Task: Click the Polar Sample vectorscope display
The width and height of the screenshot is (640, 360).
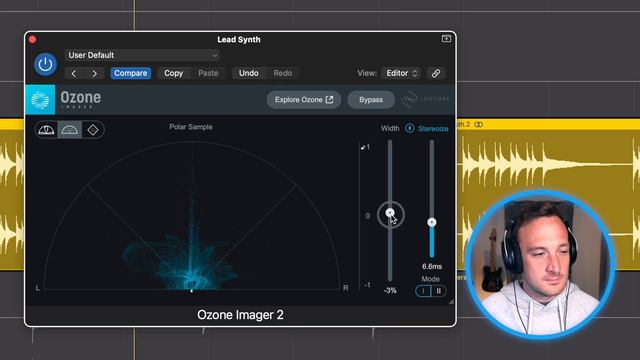Action: coord(191,216)
